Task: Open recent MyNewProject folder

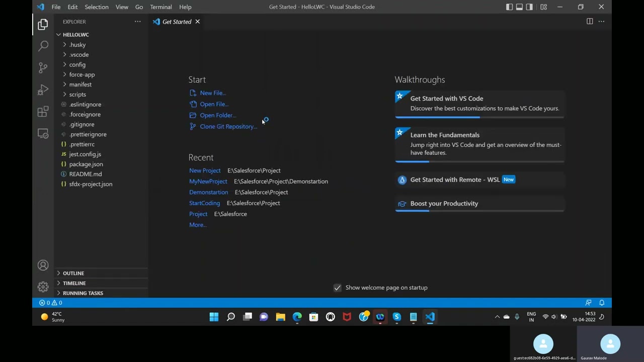Action: point(208,182)
